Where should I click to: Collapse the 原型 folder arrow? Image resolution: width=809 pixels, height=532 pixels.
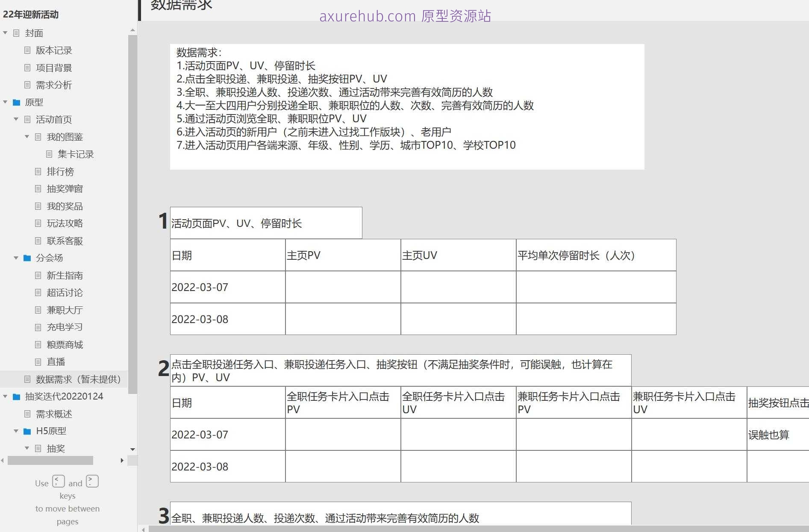[x=5, y=102]
